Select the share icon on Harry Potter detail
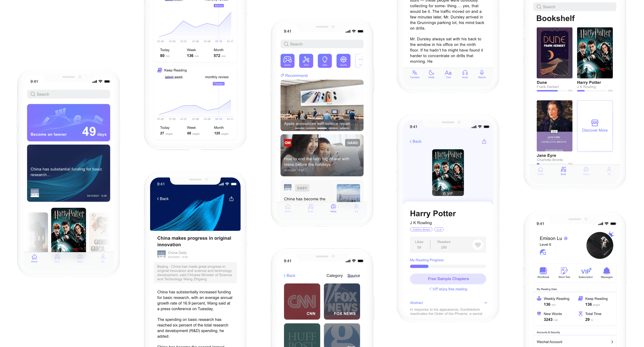The image size is (644, 347). pyautogui.click(x=483, y=141)
